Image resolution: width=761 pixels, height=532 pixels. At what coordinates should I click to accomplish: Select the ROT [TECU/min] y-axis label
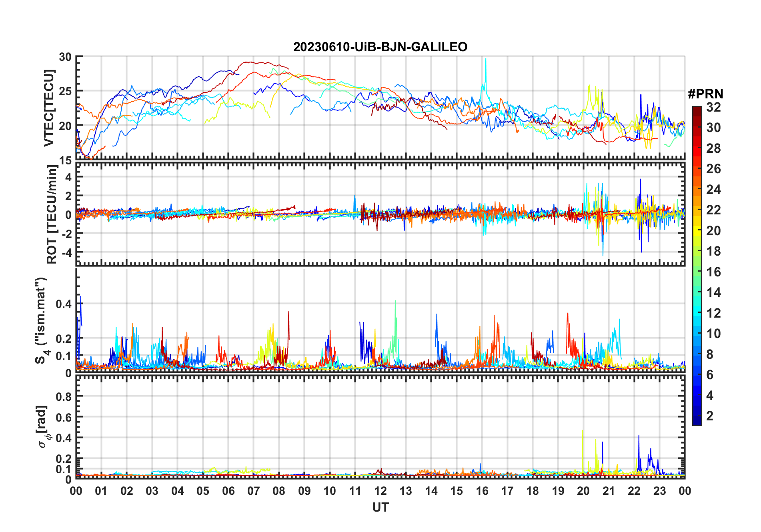click(x=52, y=214)
